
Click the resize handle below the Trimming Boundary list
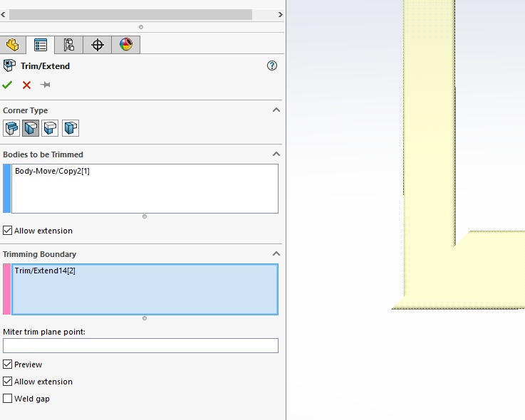(145, 318)
